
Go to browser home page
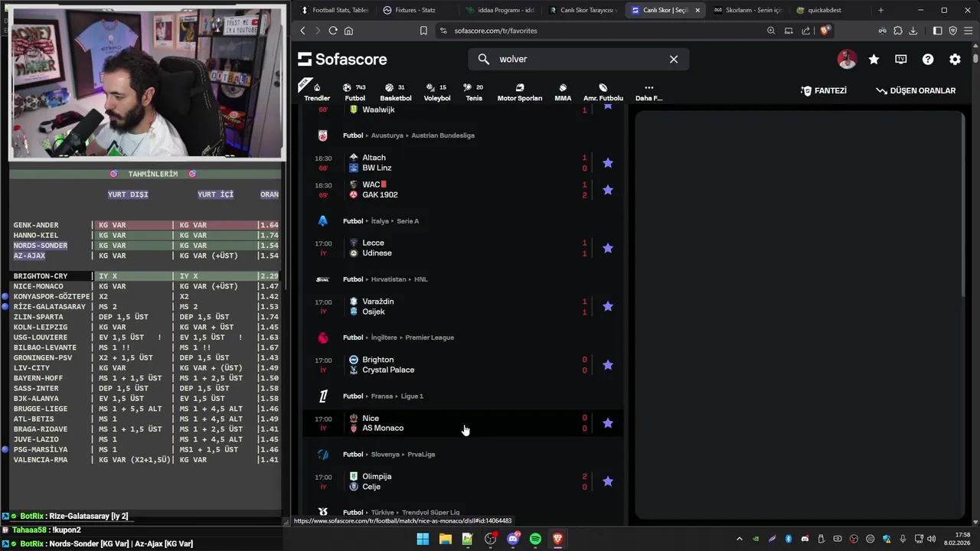point(348,31)
